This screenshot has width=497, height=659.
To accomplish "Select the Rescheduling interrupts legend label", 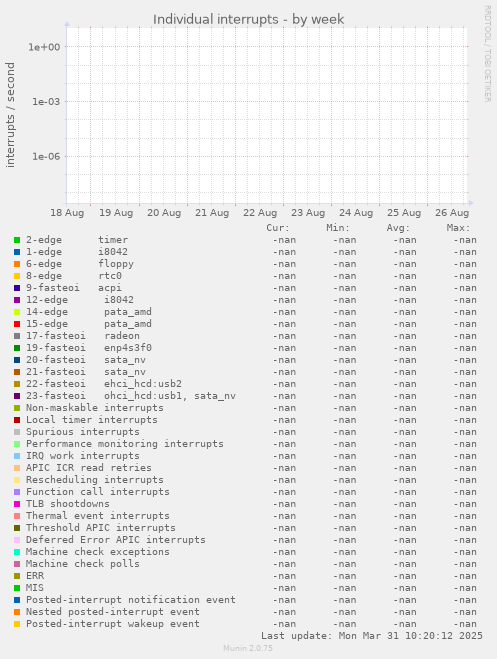I will [x=95, y=480].
